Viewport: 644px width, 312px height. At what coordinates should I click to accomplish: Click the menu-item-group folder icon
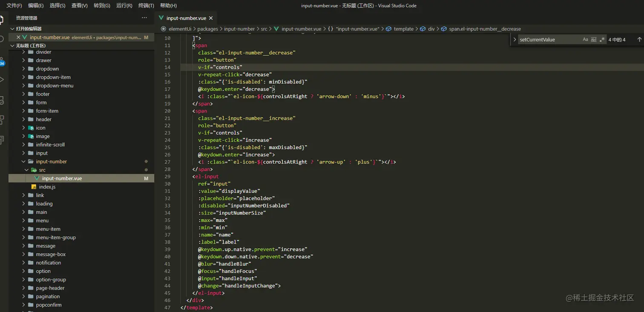tap(31, 238)
